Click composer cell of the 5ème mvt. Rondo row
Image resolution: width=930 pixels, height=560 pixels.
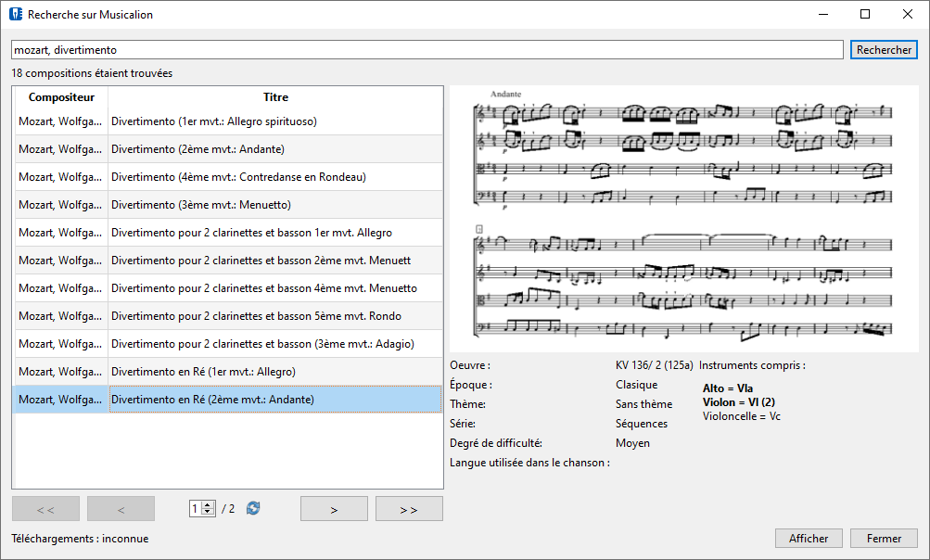(x=60, y=316)
